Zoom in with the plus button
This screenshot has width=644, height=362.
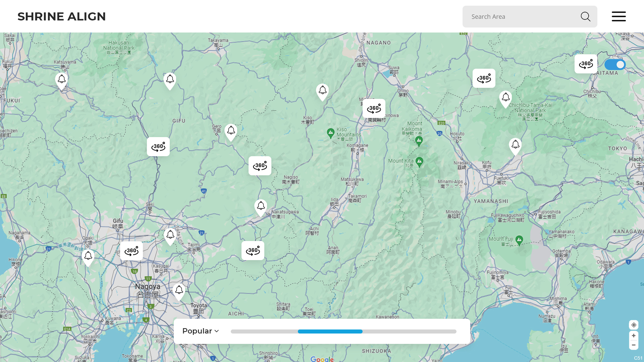634,336
